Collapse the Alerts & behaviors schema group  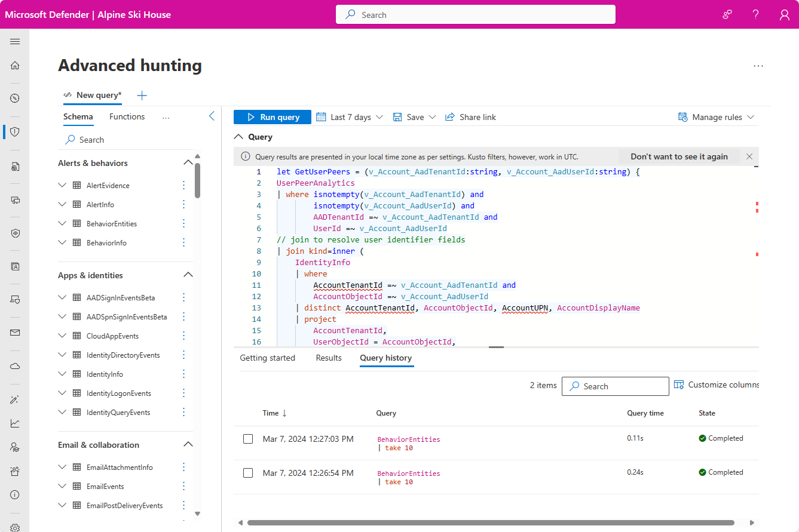click(x=188, y=162)
